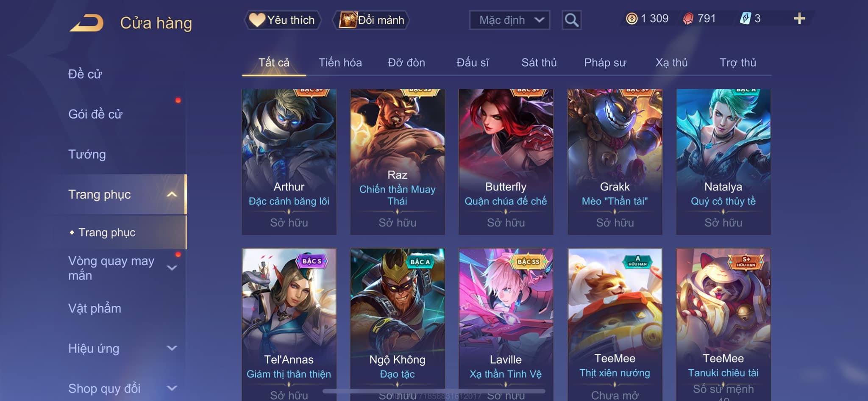Tap the blue voucher ticket icon
Image resolution: width=868 pixels, height=401 pixels.
(745, 19)
